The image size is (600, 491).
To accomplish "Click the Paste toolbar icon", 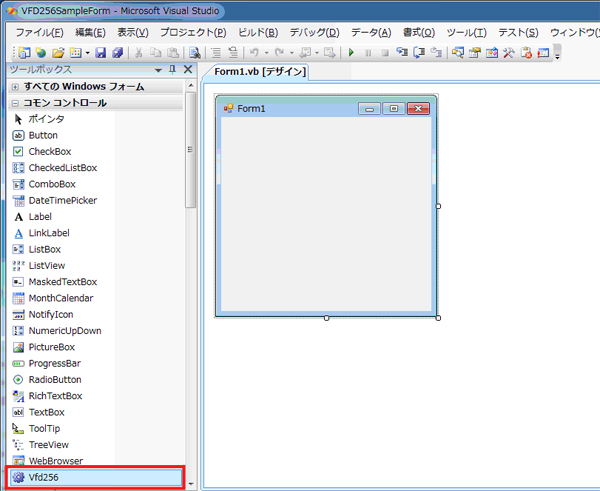I will 173,52.
